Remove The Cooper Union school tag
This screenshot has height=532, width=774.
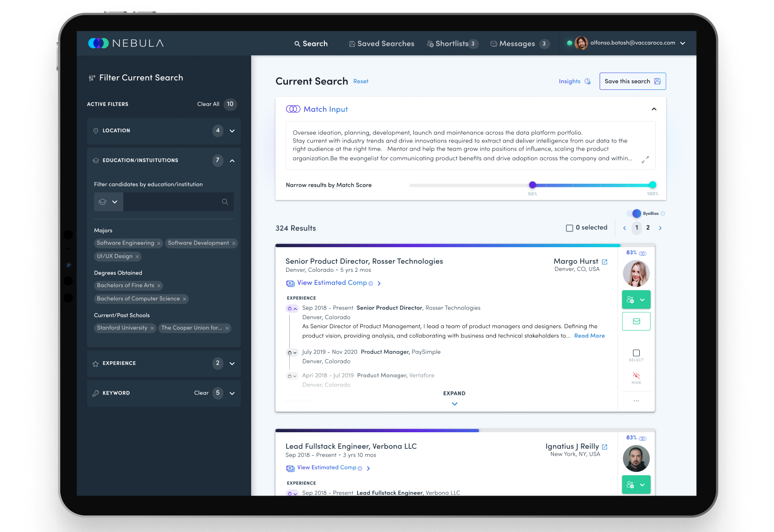coord(227,328)
